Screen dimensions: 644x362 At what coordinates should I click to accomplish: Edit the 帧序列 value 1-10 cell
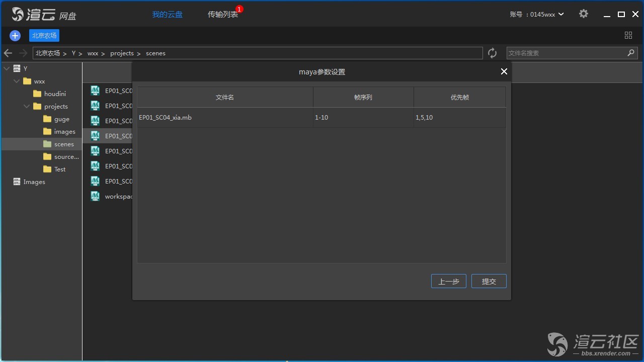[x=363, y=118]
